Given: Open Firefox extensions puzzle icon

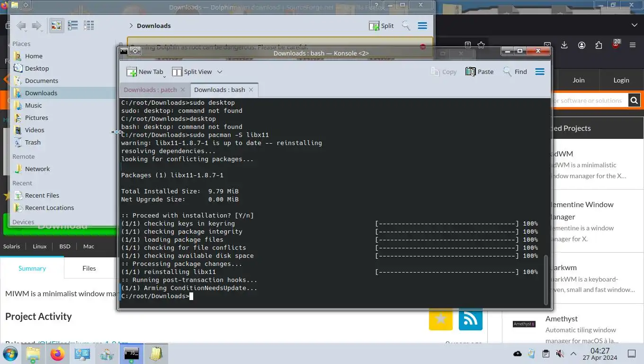Looking at the screenshot, I should coord(599,45).
